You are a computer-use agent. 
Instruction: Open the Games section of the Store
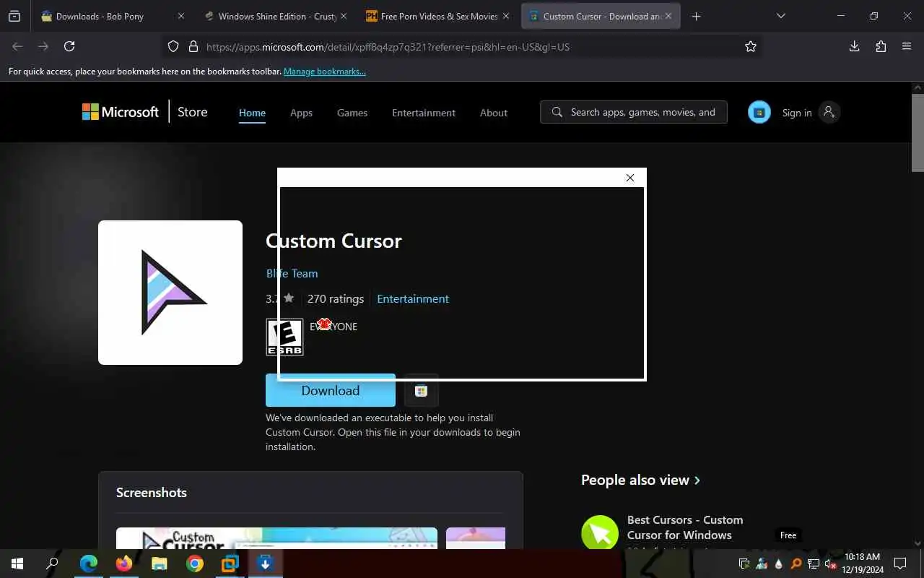[352, 113]
